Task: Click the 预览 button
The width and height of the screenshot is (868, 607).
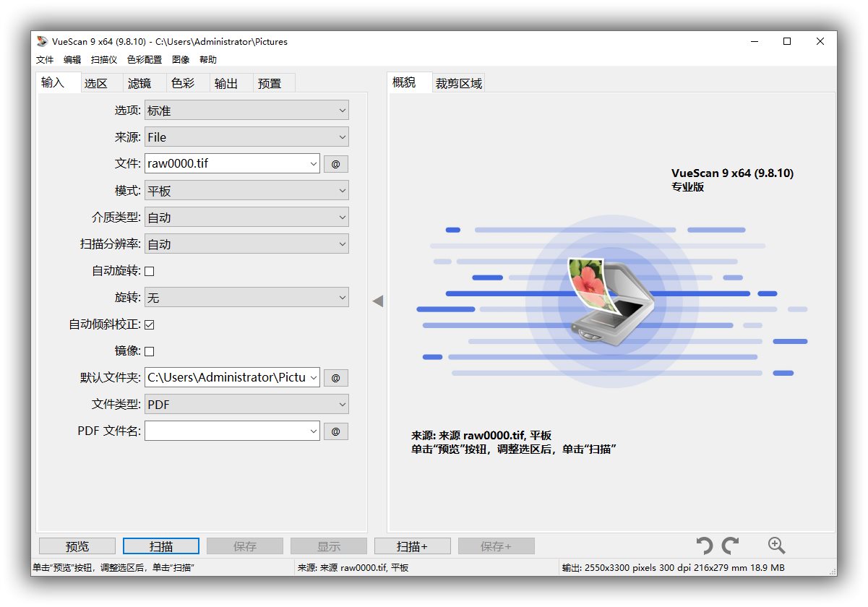Action: pos(77,546)
